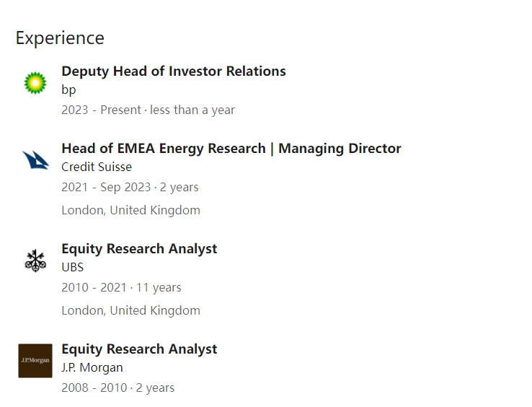Open Deputy Head of Investor Relations title
This screenshot has width=532, height=407.
[x=174, y=71]
